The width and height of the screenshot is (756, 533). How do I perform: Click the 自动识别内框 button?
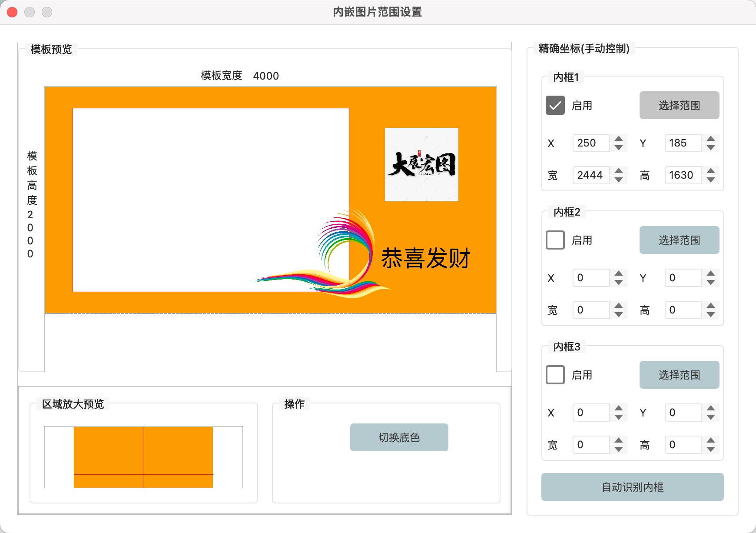pos(632,487)
